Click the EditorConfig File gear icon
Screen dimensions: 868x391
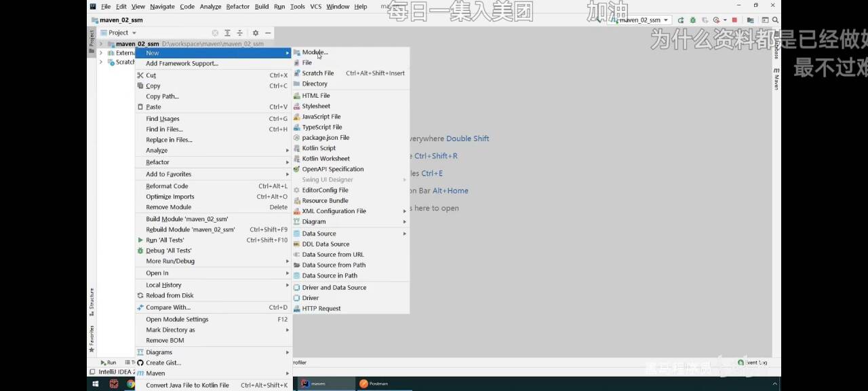pos(296,190)
